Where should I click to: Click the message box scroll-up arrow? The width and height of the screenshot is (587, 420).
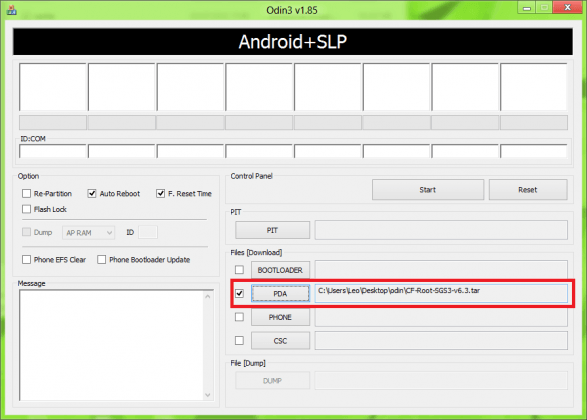pyautogui.click(x=208, y=296)
